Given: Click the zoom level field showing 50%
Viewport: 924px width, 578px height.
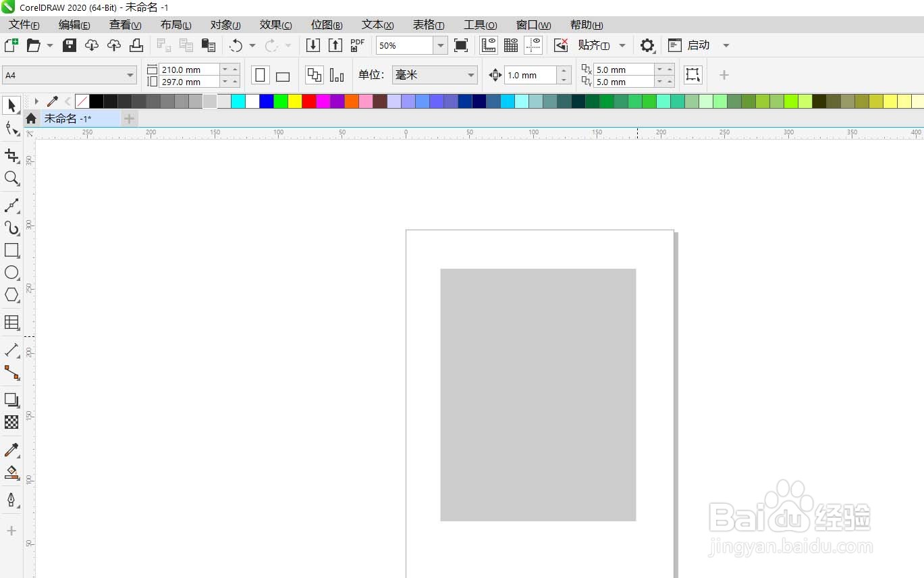Looking at the screenshot, I should [x=404, y=45].
